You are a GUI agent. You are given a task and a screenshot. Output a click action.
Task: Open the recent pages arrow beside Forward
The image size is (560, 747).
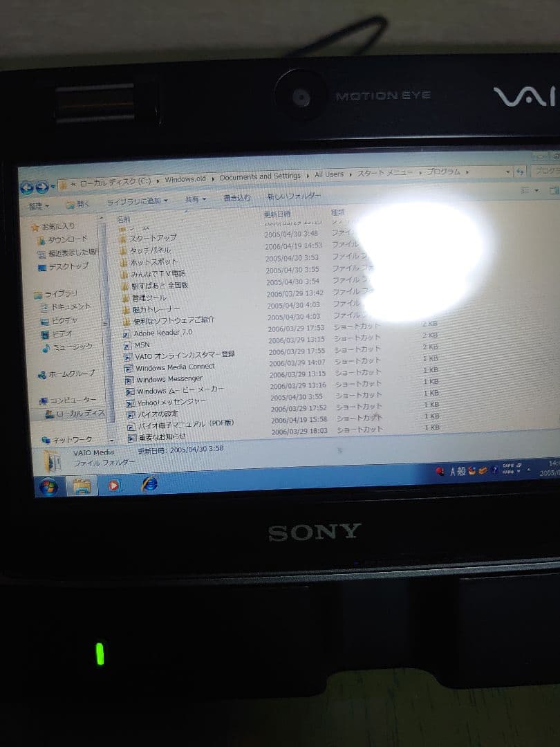[x=52, y=186]
